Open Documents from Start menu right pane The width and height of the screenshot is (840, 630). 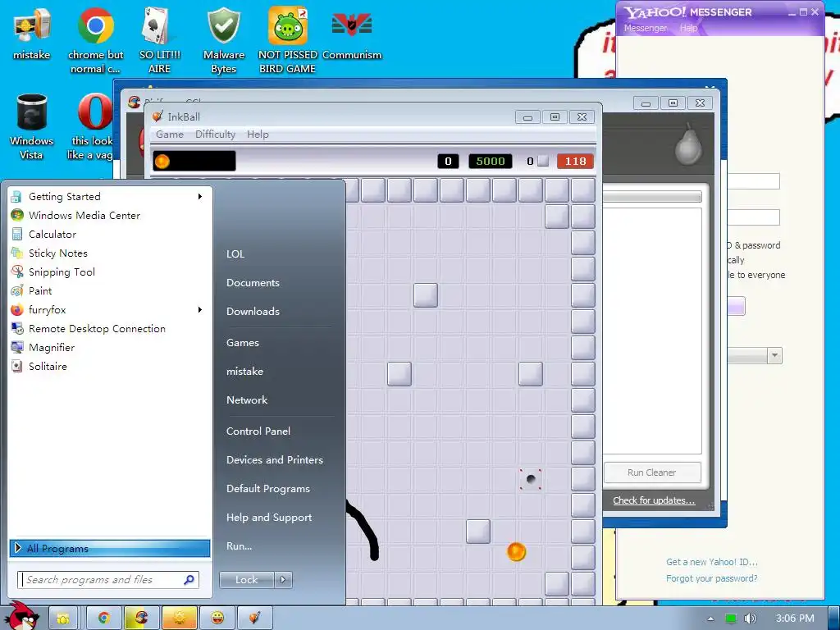(253, 282)
